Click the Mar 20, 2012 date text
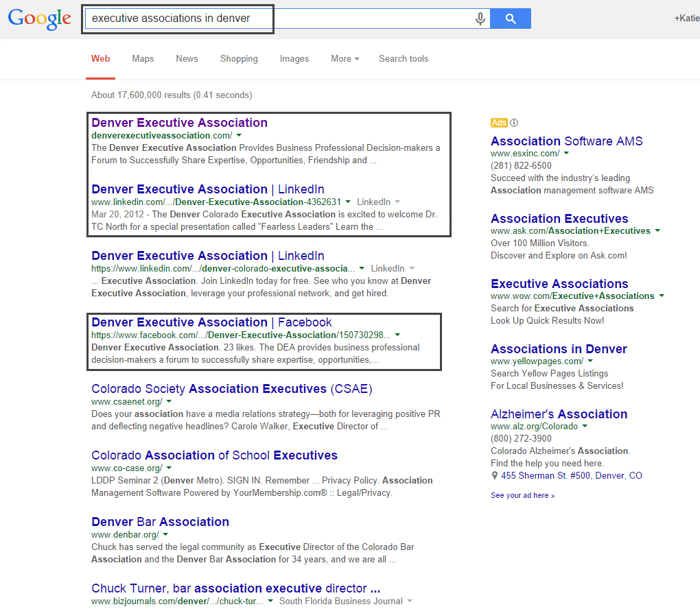 pos(117,214)
